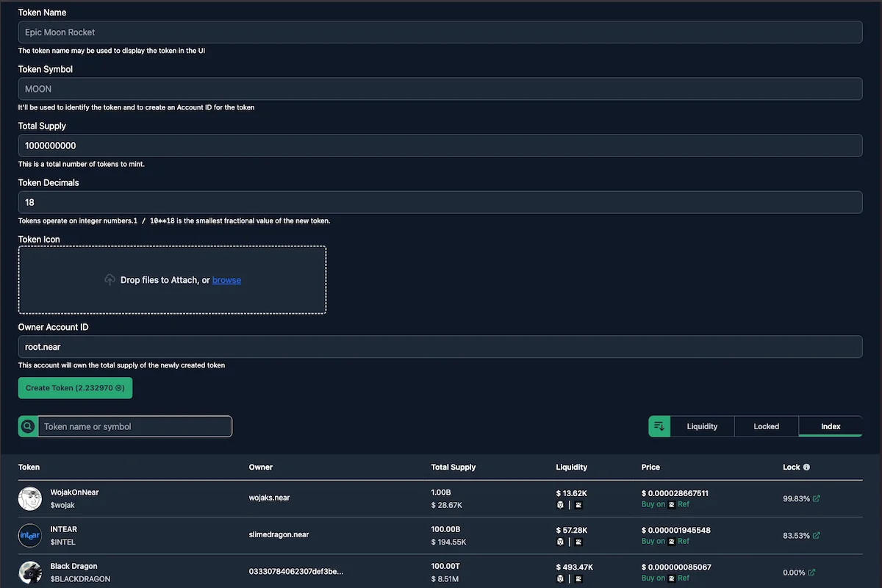This screenshot has height=588, width=882.
Task: Click owner slimedragon.near
Action: pyautogui.click(x=279, y=534)
